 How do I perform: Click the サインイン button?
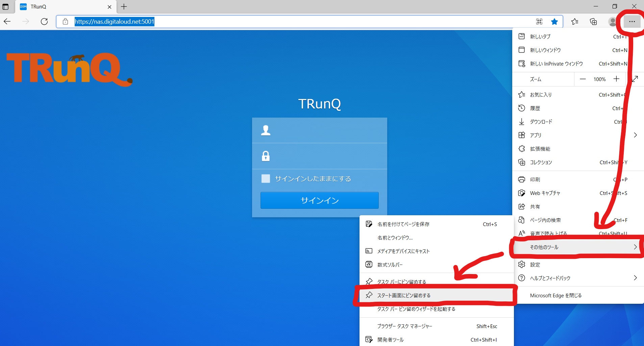(320, 200)
